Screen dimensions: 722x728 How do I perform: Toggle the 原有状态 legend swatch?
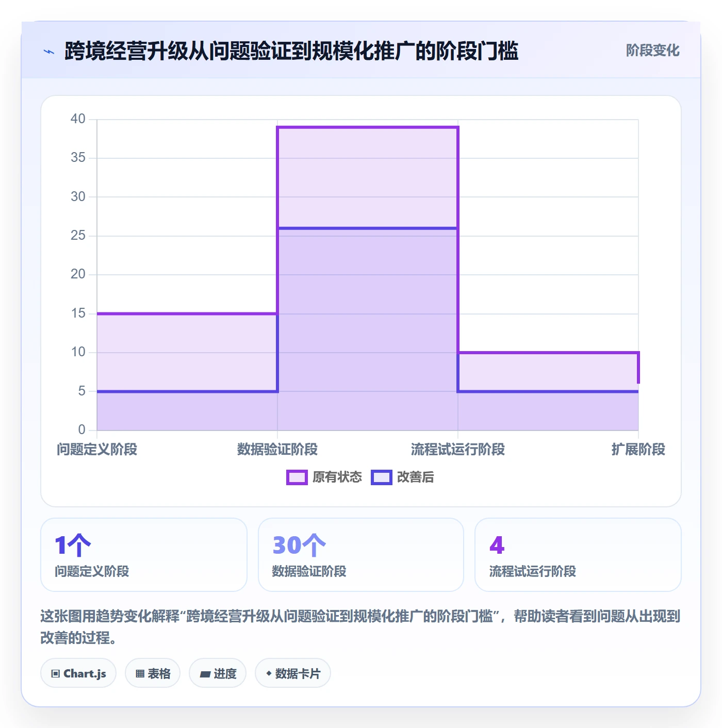coord(297,477)
